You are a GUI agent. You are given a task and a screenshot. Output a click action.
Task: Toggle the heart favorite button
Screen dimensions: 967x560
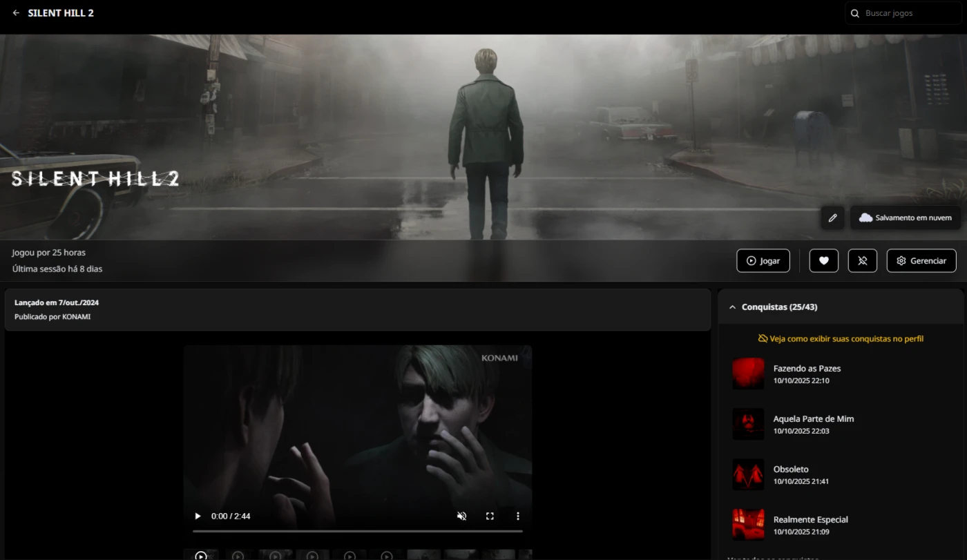(823, 261)
